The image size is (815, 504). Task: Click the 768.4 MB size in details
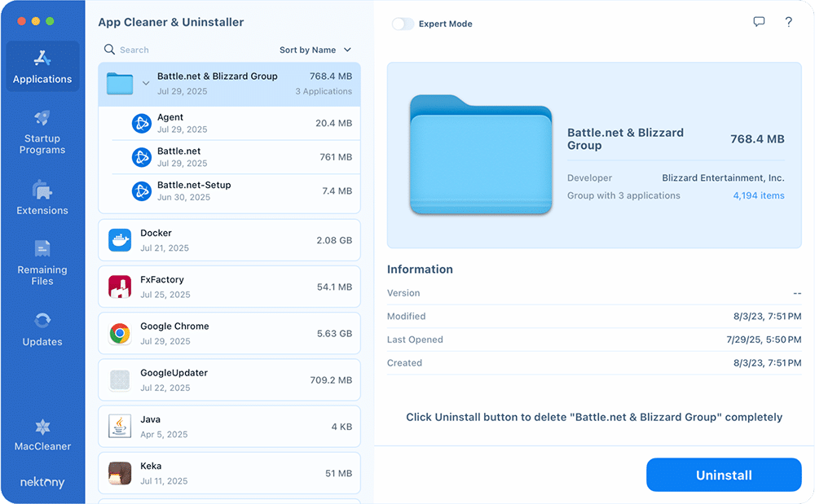click(x=757, y=139)
